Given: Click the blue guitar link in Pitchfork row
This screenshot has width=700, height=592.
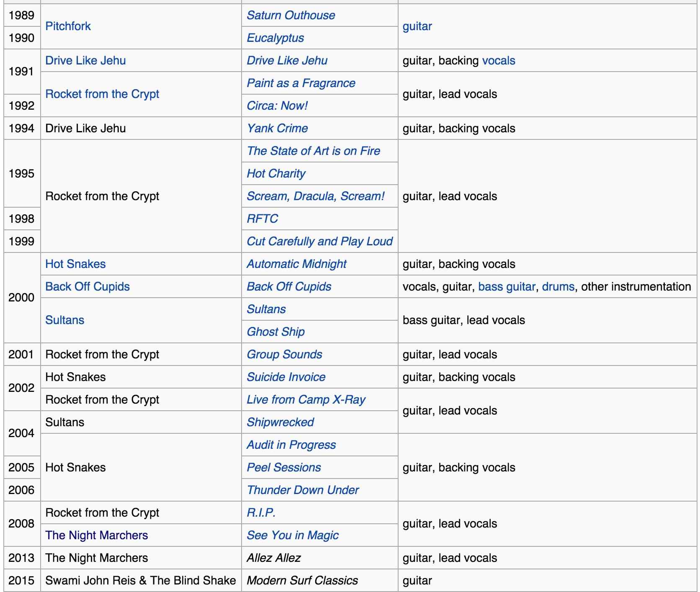Looking at the screenshot, I should [x=417, y=26].
